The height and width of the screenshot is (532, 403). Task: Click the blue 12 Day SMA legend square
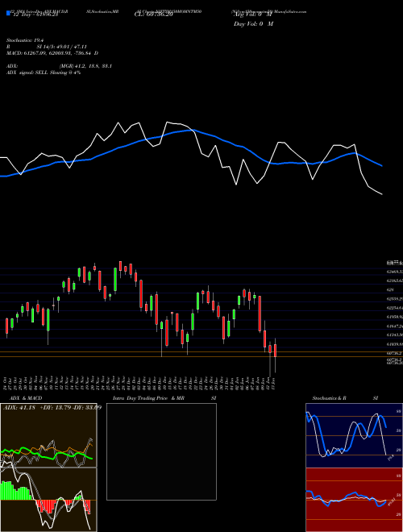(8, 13)
